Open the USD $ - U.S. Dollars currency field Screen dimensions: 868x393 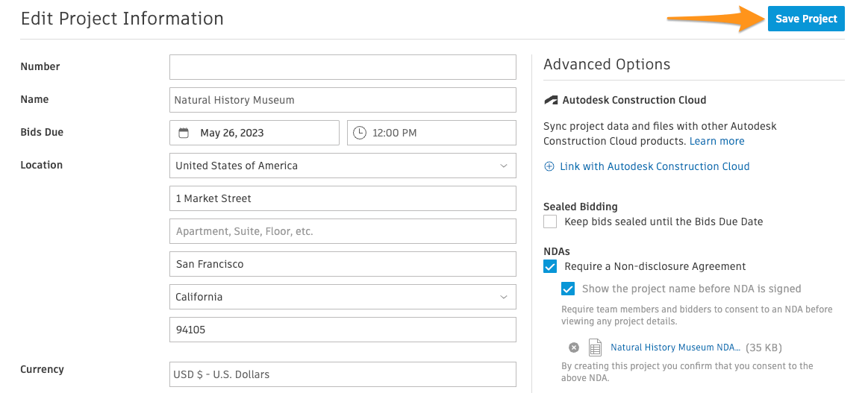343,375
